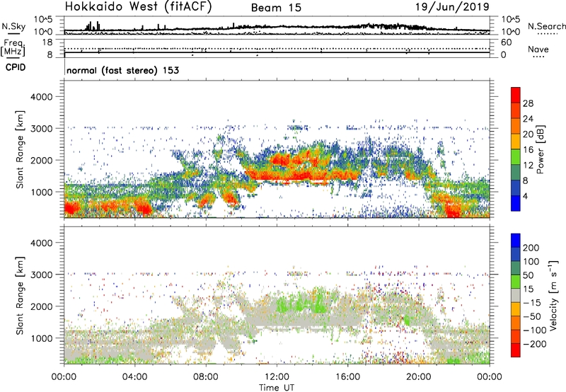
Task: Click the '04:00' time tick label
Action: coord(134,377)
